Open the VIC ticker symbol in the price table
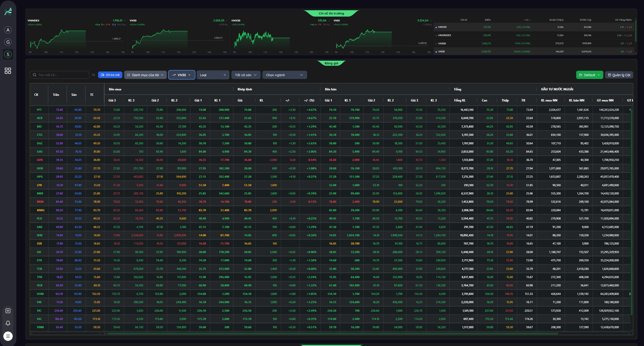 pyautogui.click(x=39, y=311)
